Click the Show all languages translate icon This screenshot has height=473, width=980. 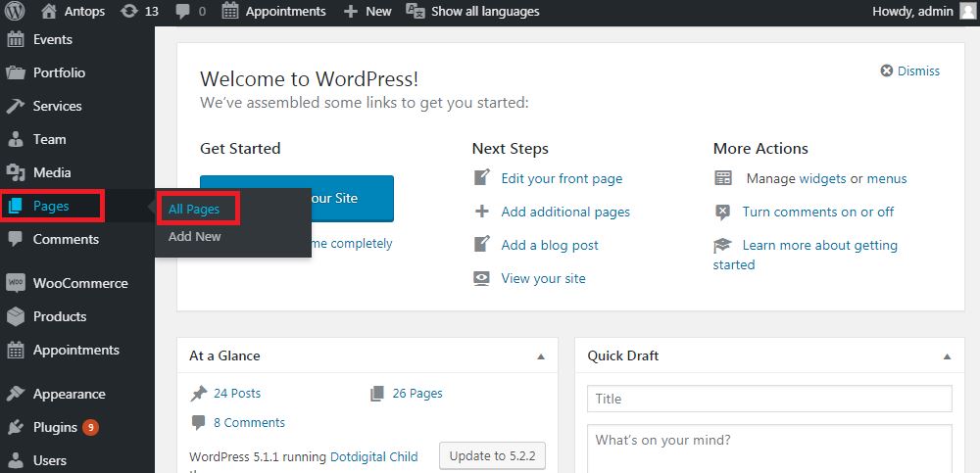pyautogui.click(x=416, y=11)
